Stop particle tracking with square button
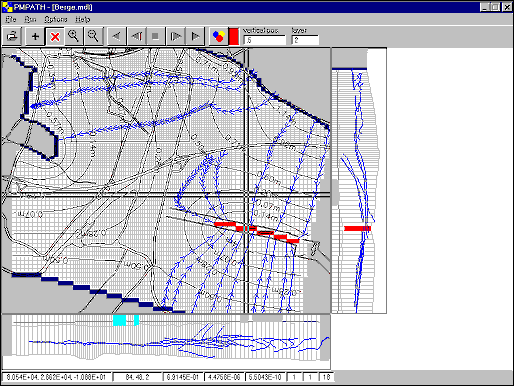Viewport: 514px width, 386px height. click(156, 36)
